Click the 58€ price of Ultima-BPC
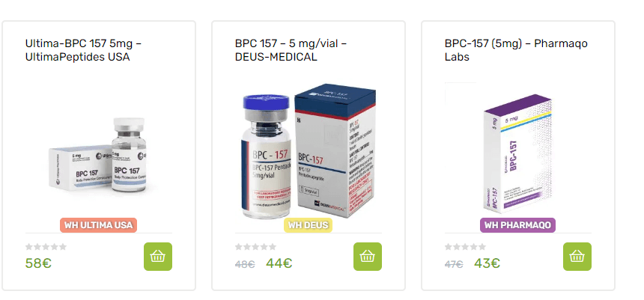The width and height of the screenshot is (644, 300). coord(38,263)
